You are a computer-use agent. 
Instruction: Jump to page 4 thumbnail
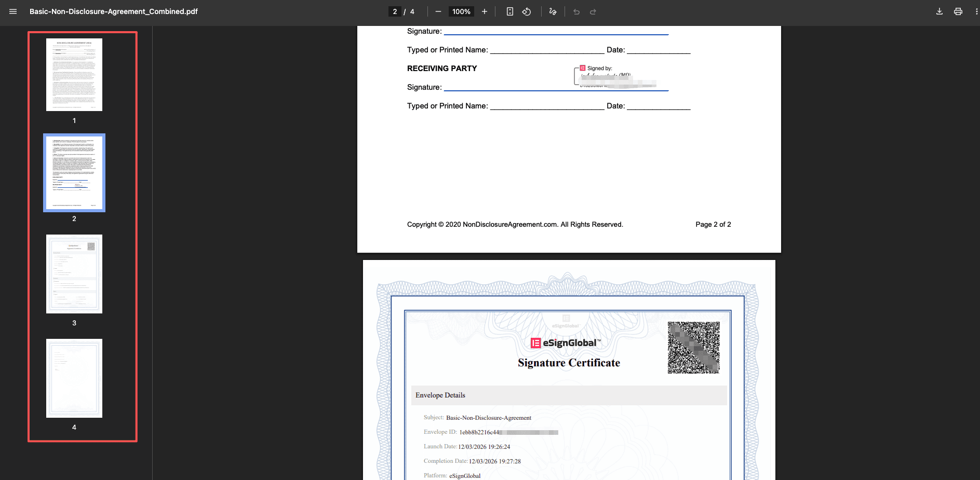pyautogui.click(x=74, y=378)
